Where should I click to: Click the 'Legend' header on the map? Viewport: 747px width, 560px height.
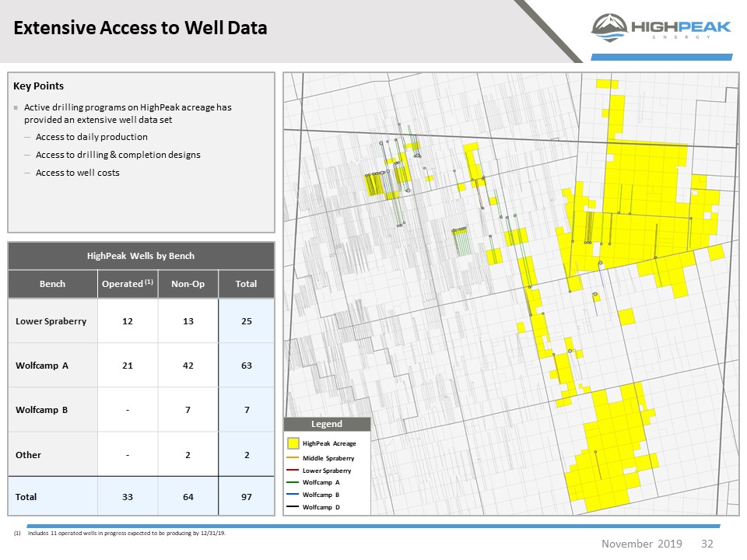[327, 424]
